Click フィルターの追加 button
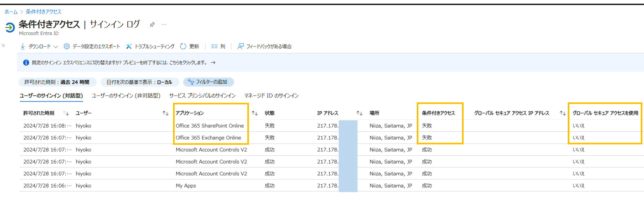Screen dimensions: 644x197 point(208,82)
